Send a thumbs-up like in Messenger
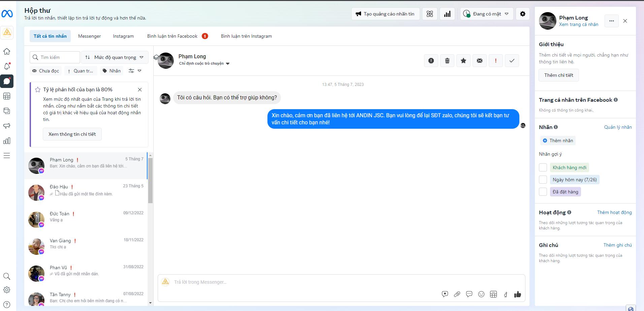The image size is (644, 311). 517,294
